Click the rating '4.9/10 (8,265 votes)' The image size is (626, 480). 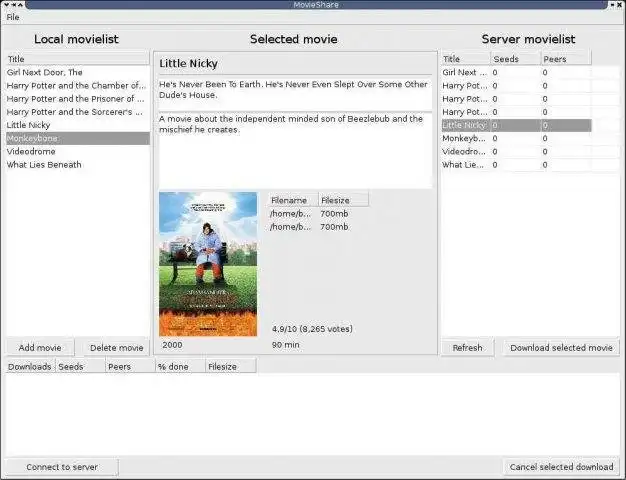[x=312, y=329]
